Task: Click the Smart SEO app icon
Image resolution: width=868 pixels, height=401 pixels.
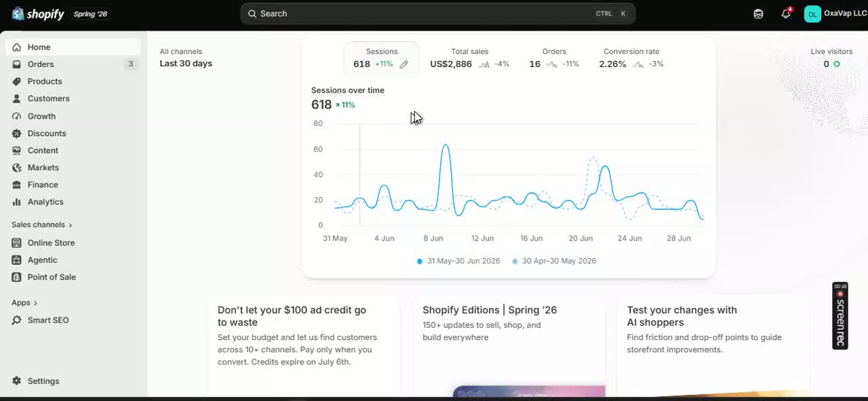Action: point(16,320)
